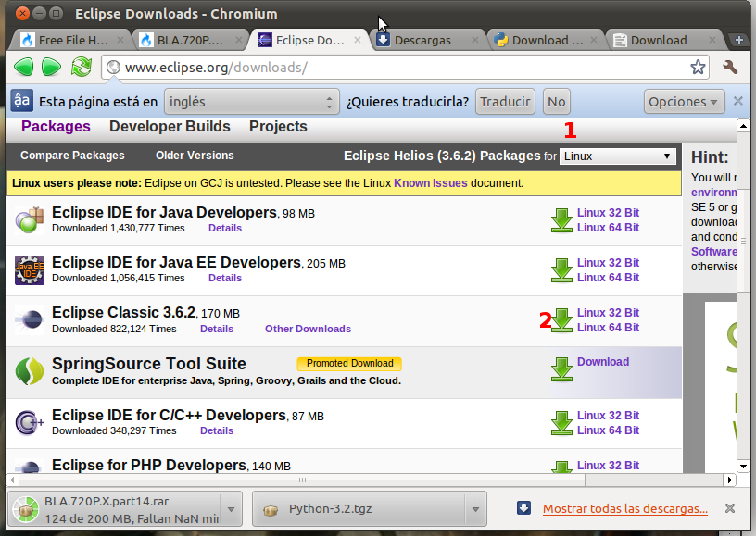Dismiss the translation bar
This screenshot has width=756, height=536.
point(737,101)
